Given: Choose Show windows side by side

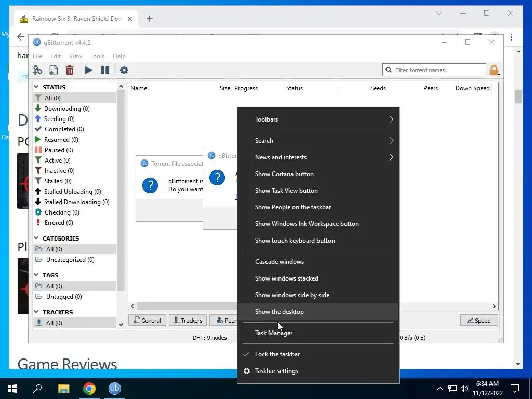Looking at the screenshot, I should pyautogui.click(x=318, y=295).
